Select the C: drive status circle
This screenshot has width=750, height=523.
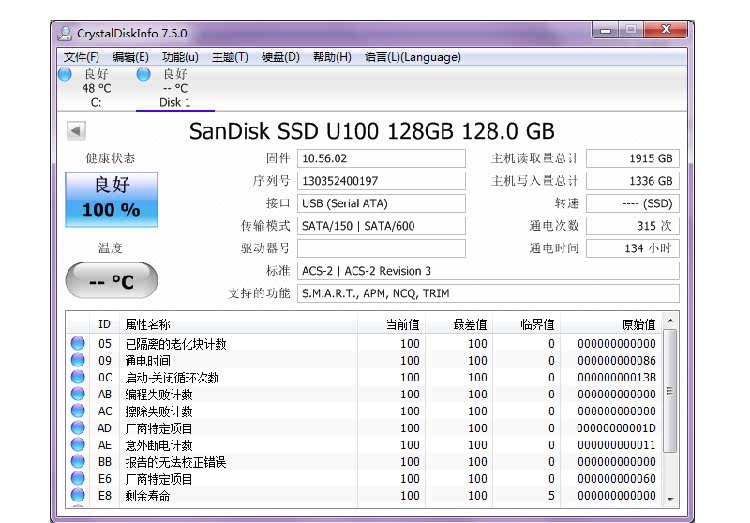click(65, 74)
